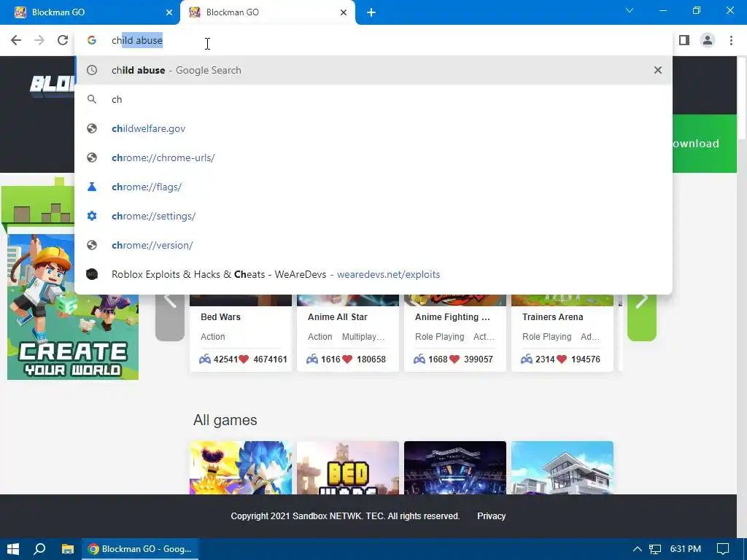747x560 pixels.
Task: Click the gear icon beside chrome://settings/
Action: (x=92, y=216)
